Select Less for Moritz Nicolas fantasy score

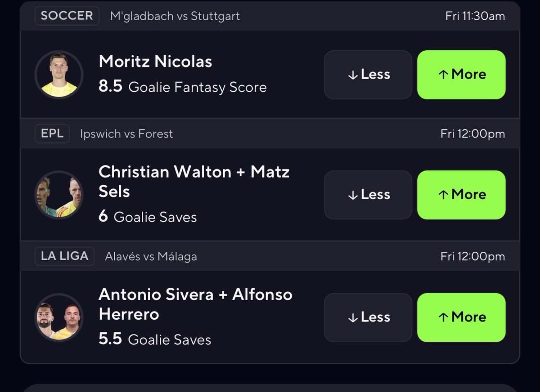368,75
